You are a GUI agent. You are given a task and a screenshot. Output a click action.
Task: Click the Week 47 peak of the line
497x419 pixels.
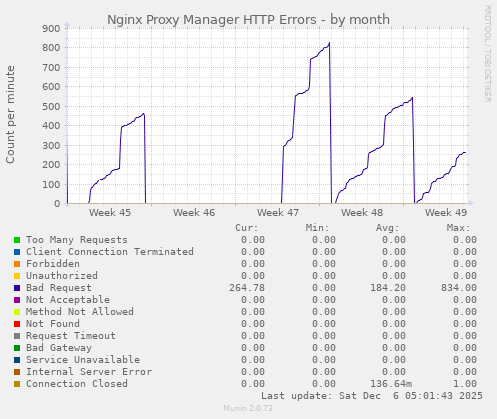[329, 43]
